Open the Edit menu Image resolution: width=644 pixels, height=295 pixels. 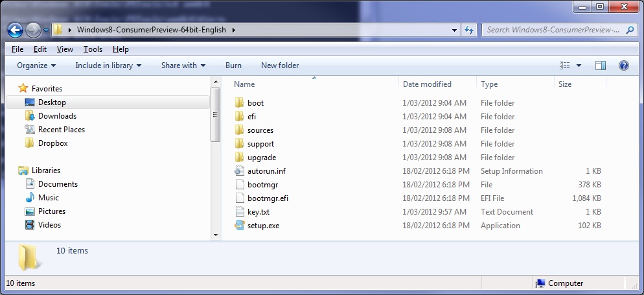point(40,49)
